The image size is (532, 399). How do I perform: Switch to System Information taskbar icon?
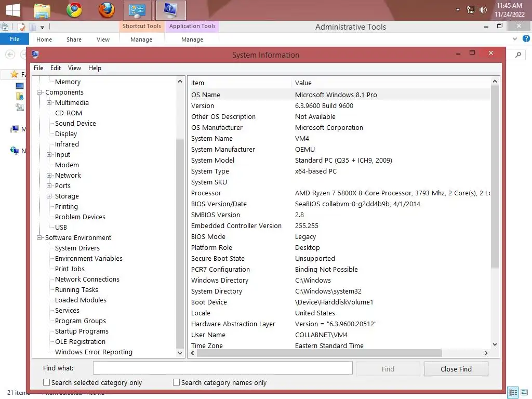[170, 10]
